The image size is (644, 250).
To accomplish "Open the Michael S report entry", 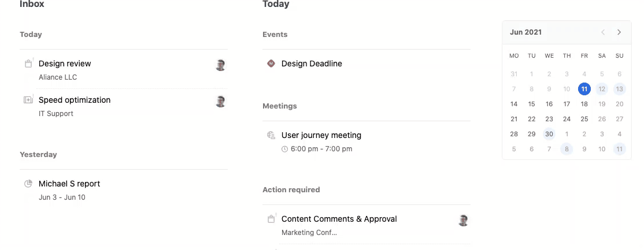I will pyautogui.click(x=124, y=190).
